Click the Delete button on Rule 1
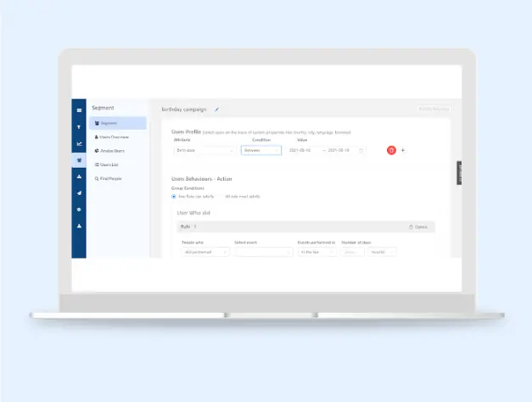This screenshot has width=532, height=402. pos(419,227)
